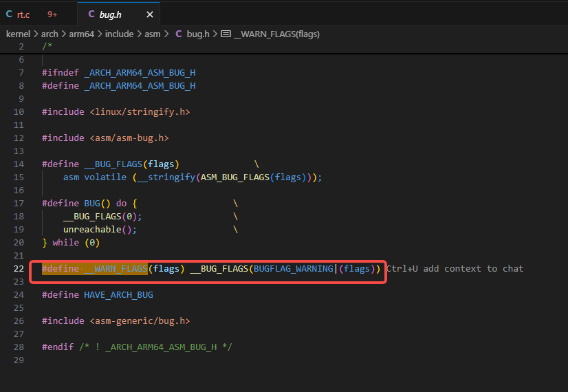Click the sticky scroll line 2 comment

[47, 46]
